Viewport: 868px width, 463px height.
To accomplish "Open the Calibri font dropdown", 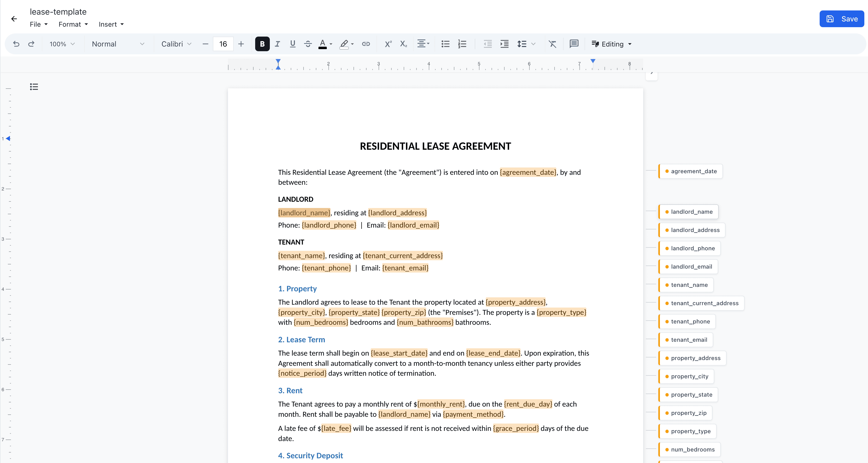I will pyautogui.click(x=176, y=44).
